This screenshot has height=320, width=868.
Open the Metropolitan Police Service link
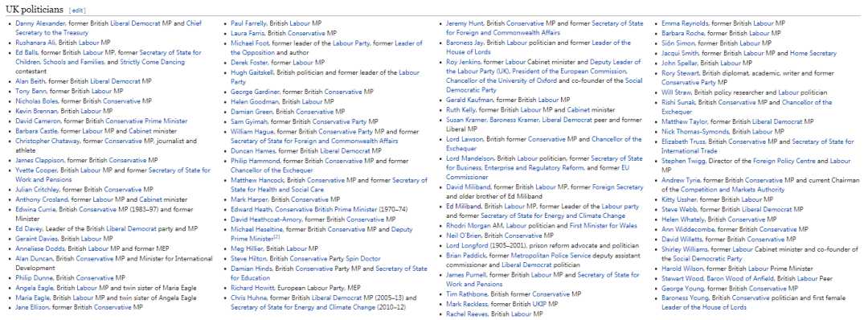pyautogui.click(x=551, y=255)
